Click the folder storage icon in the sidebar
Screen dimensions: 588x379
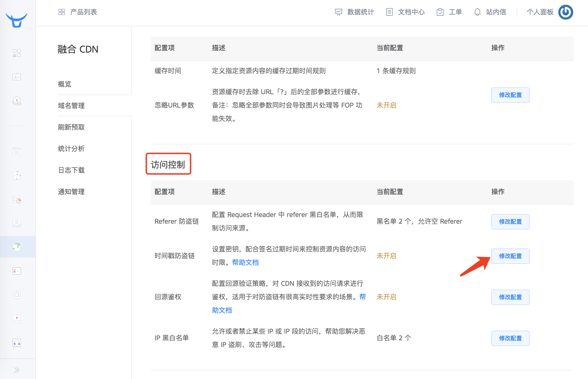coord(17,151)
